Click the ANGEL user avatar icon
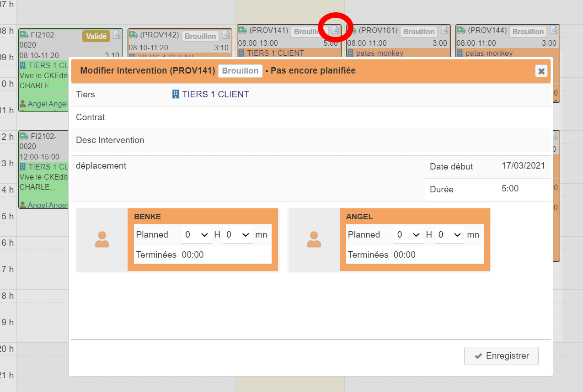Screen dimensions: 583x392 (314, 239)
